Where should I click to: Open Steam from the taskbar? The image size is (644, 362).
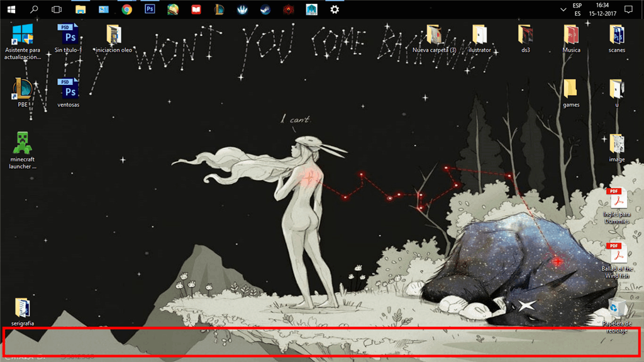[x=265, y=9]
